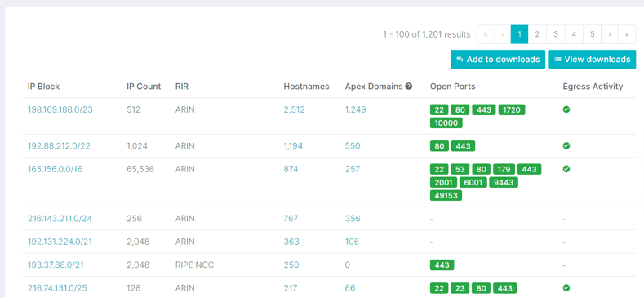Click port 10000 badge

point(446,123)
